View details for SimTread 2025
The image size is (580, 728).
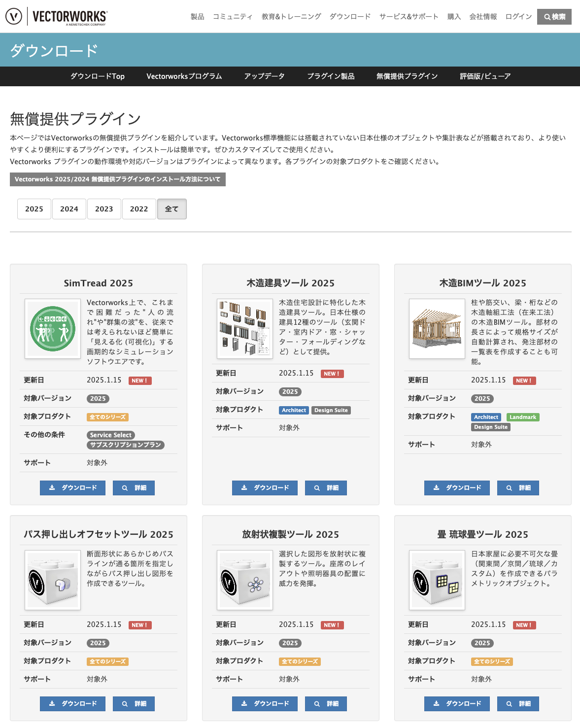134,488
